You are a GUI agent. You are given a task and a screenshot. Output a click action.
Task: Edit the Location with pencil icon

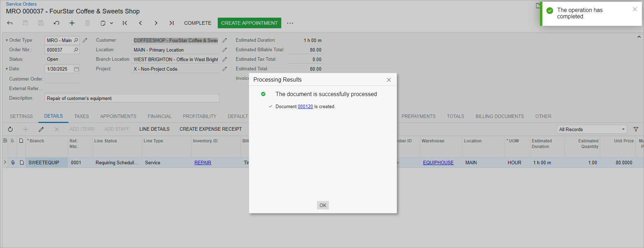click(225, 50)
